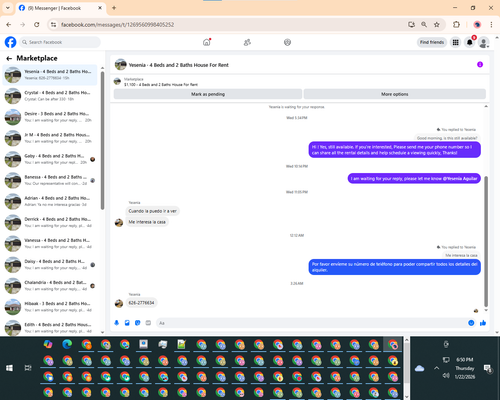500x400 pixels.
Task: Open Chrome extensions puzzle icon
Action: coord(456,24)
